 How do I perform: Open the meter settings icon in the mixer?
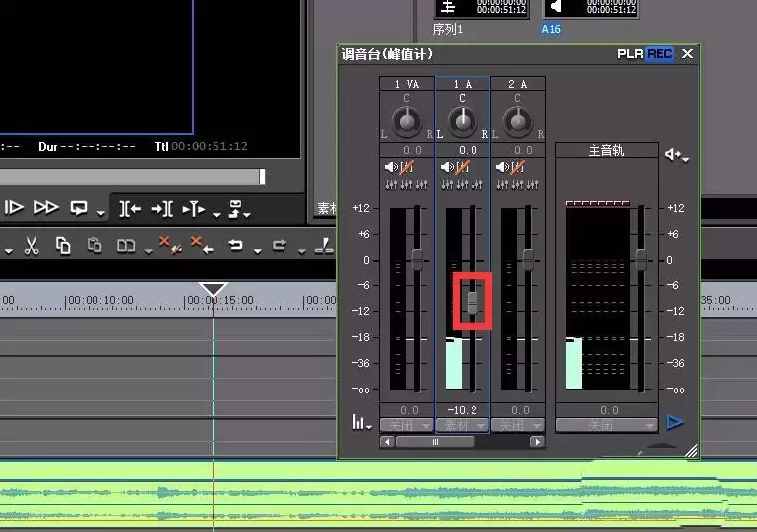361,422
